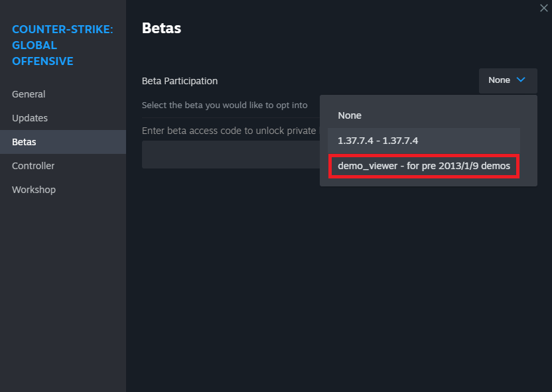The width and height of the screenshot is (552, 392).
Task: Open the Workshop section
Action: click(34, 190)
